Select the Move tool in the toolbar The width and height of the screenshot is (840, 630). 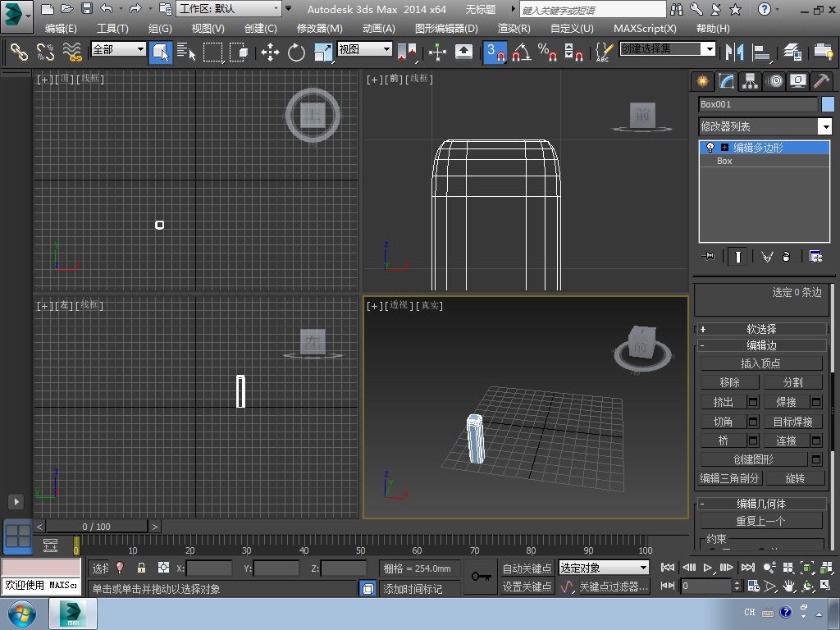pos(270,52)
